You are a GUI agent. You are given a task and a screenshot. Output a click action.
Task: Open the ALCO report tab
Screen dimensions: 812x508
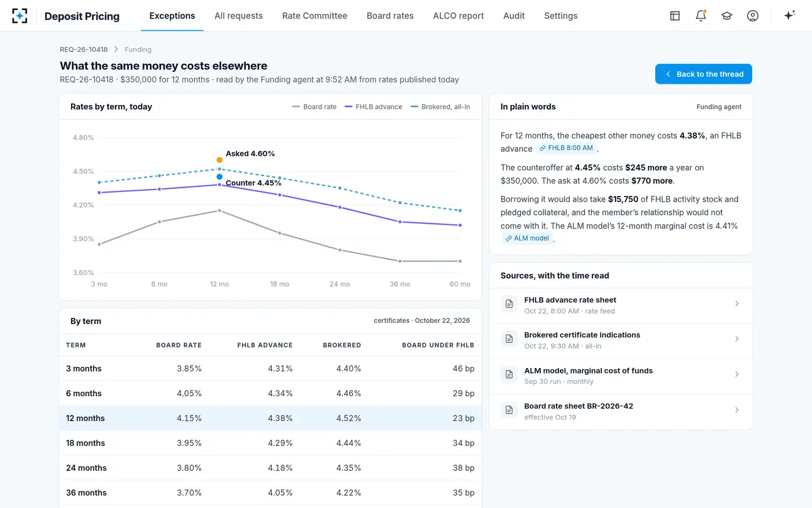(x=458, y=16)
